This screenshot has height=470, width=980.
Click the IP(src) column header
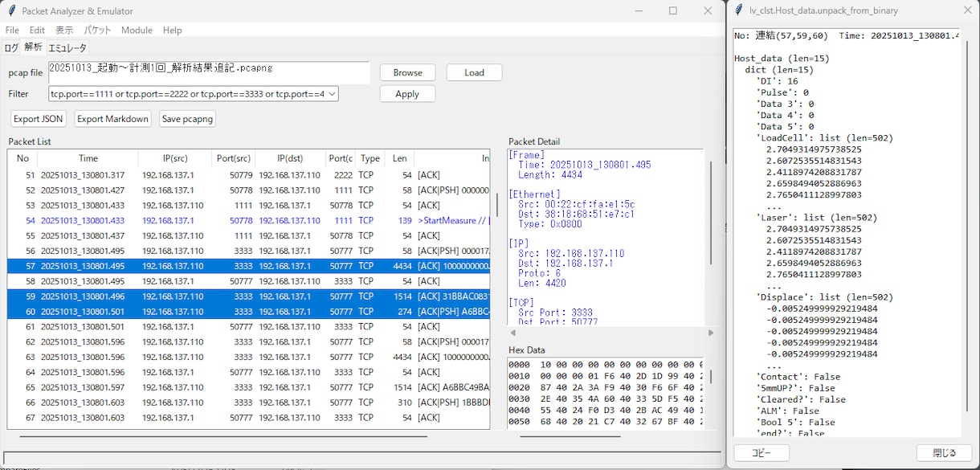175,158
